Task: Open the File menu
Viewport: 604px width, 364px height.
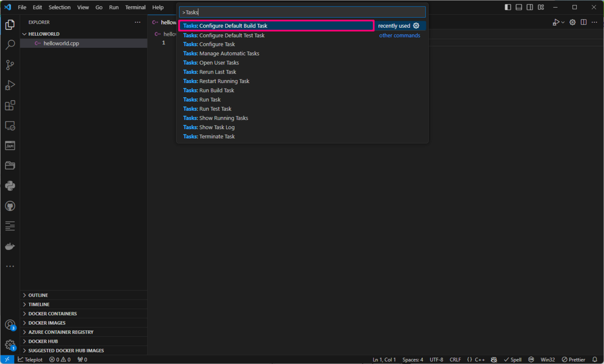Action: tap(22, 8)
